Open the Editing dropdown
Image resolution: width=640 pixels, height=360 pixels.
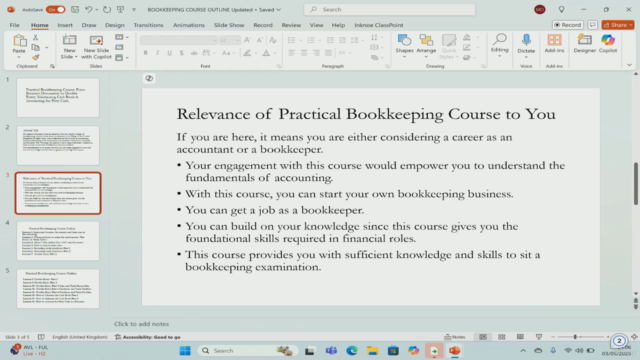pos(500,45)
